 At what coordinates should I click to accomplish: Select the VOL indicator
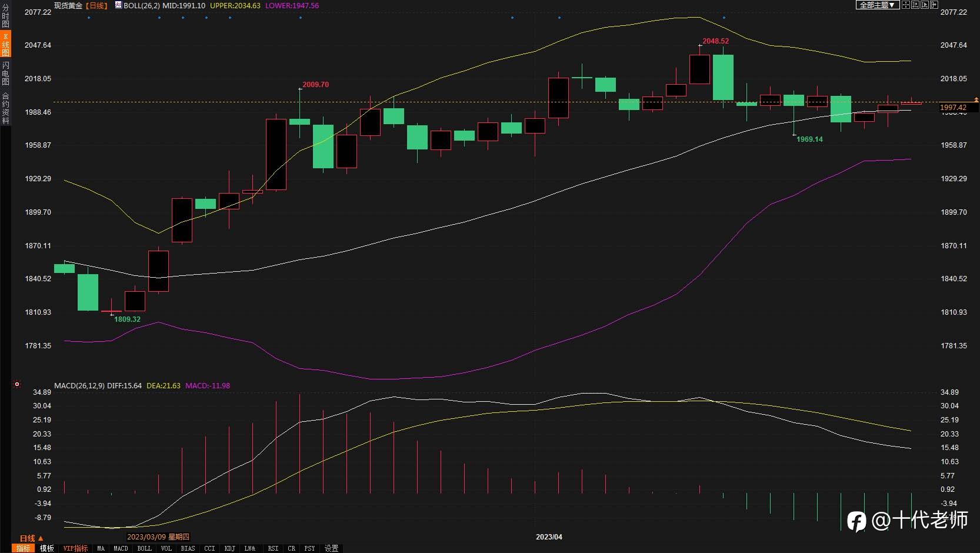click(x=166, y=548)
